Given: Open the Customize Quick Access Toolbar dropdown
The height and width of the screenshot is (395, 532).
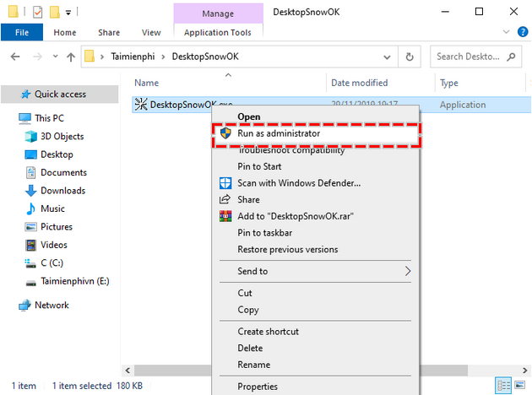Looking at the screenshot, I should (x=68, y=13).
